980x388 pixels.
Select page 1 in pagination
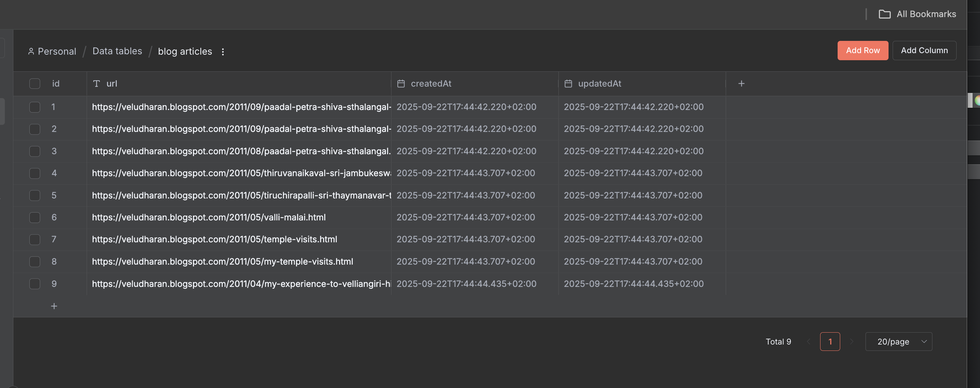click(830, 342)
